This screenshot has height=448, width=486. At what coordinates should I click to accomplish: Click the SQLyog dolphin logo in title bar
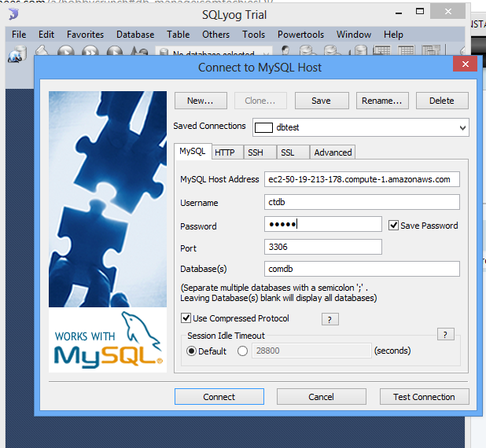[x=13, y=14]
